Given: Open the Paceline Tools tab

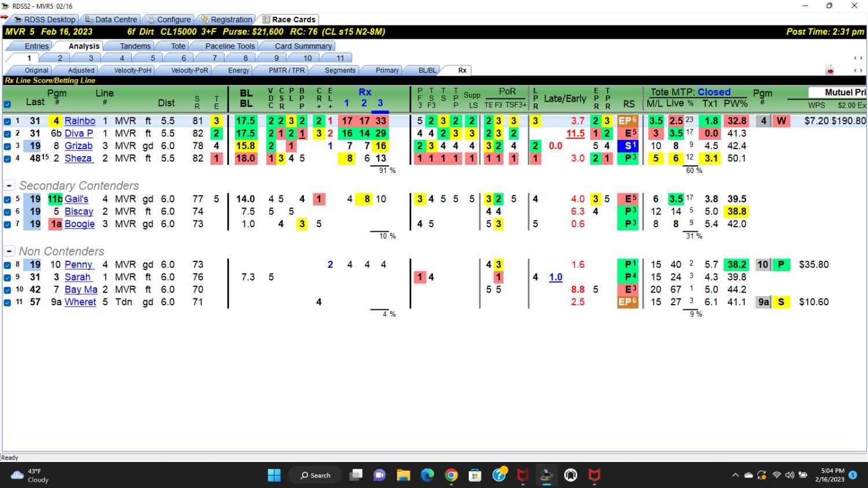Looking at the screenshot, I should coord(230,46).
